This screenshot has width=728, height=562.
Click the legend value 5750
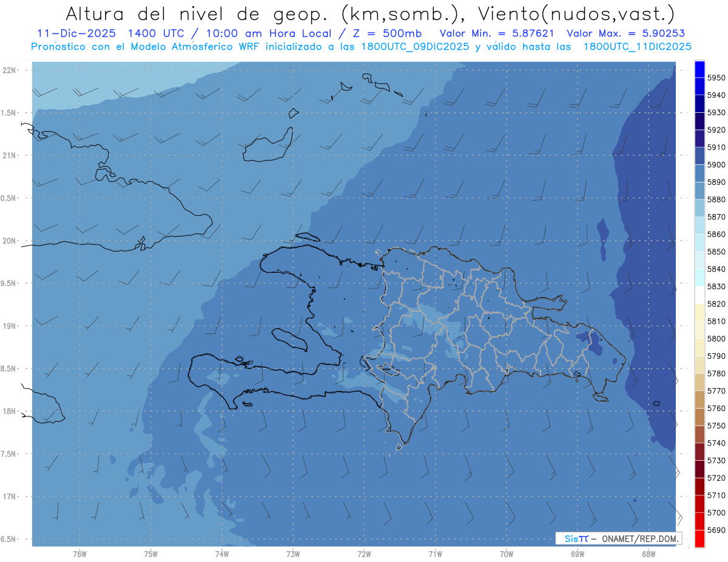[x=716, y=426]
